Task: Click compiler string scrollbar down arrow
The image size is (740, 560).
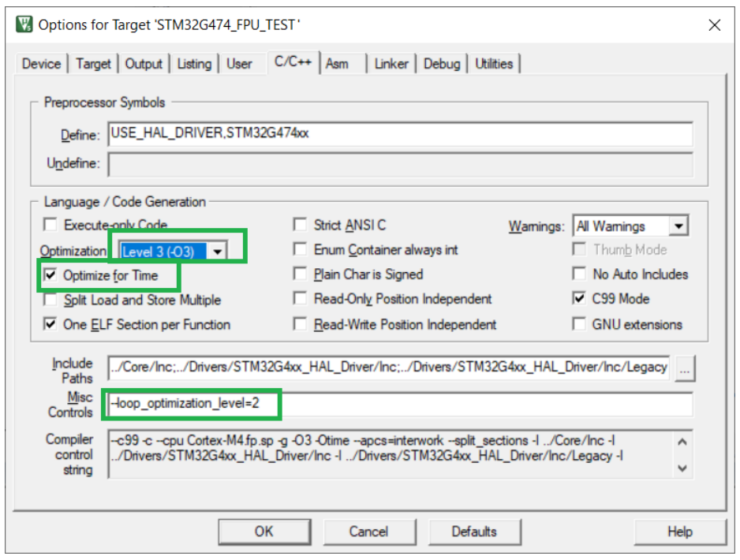Action: (682, 468)
